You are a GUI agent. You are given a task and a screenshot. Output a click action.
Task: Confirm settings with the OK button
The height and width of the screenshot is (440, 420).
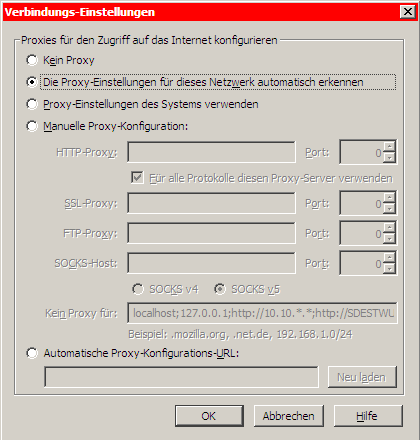[209, 416]
